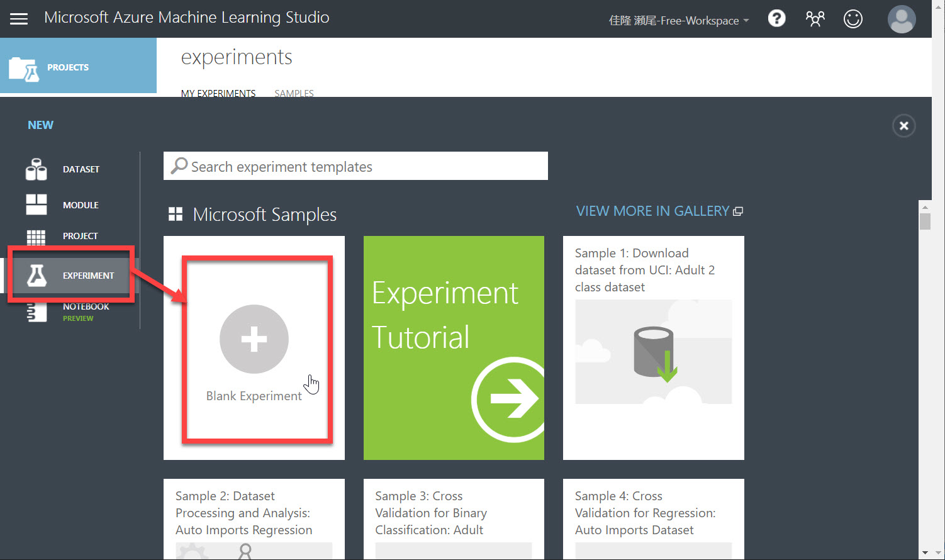Open the PROJECTS sidebar item
Viewport: 945px width, 560px height.
click(78, 65)
